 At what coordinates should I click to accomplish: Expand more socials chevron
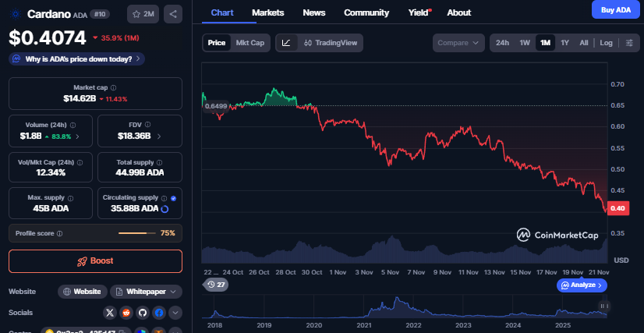[175, 313]
